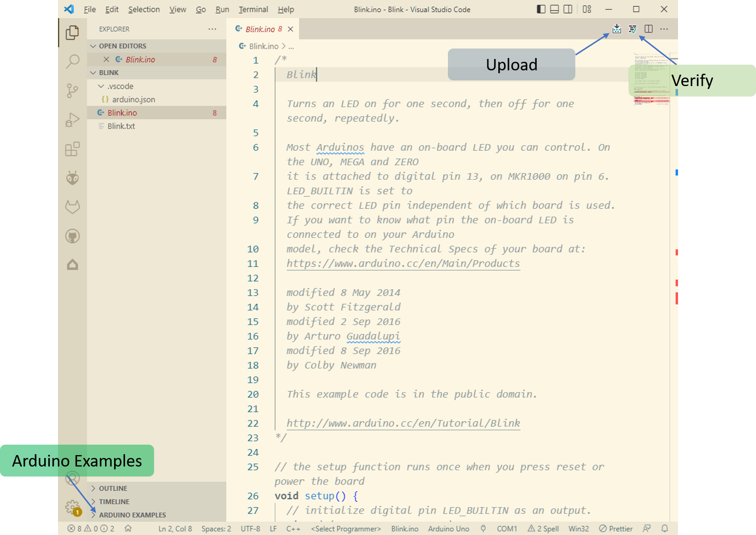Open the PlatformIO alien icon view

72,178
